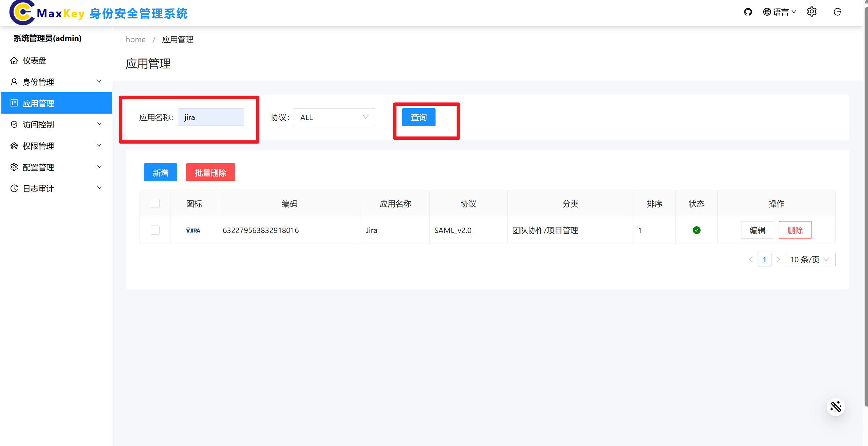Click the MaxKey logo icon
Screen dimensions: 868x446
(x=22, y=13)
